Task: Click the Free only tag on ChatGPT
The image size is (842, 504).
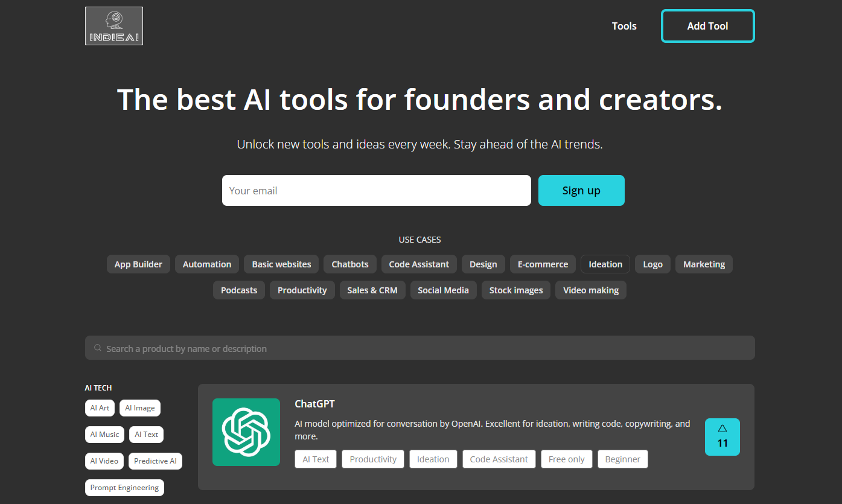Action: 566,459
